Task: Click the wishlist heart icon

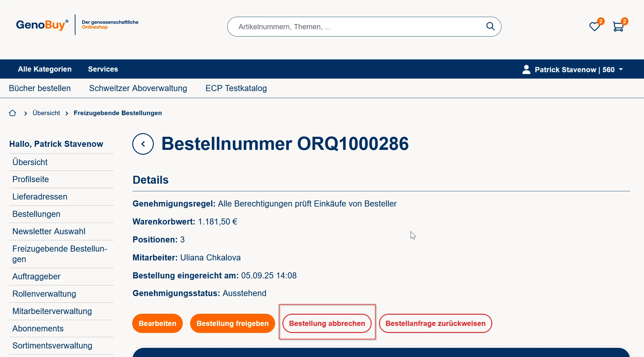Action: 594,27
